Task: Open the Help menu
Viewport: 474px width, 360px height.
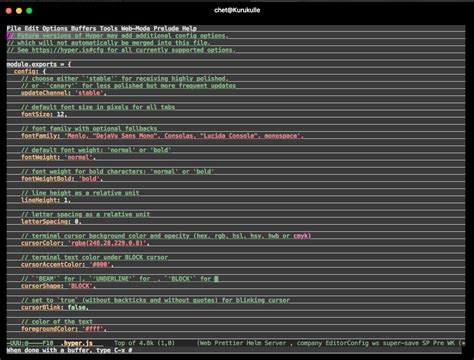Action: point(189,28)
